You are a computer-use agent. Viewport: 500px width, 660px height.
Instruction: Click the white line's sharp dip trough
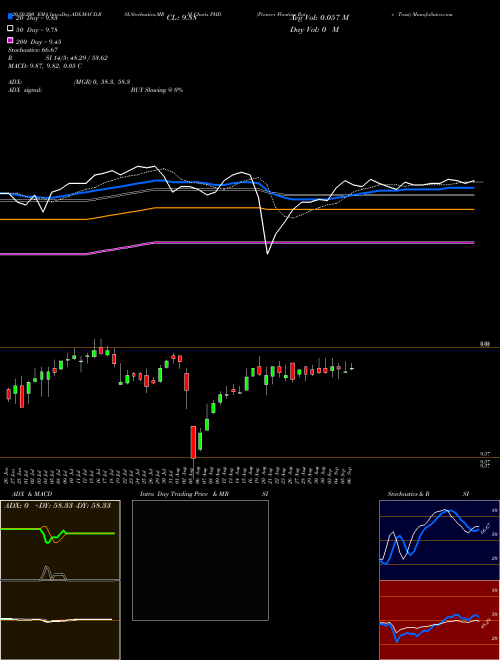coord(268,253)
